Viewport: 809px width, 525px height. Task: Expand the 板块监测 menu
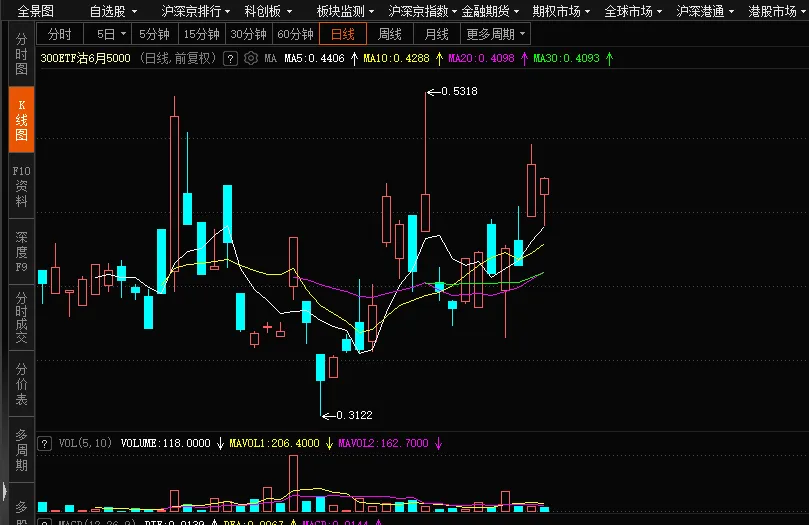345,11
